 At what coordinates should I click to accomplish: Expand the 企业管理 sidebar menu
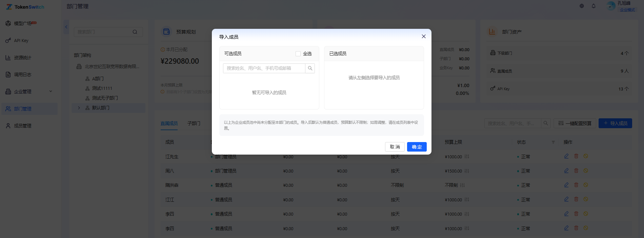click(29, 92)
